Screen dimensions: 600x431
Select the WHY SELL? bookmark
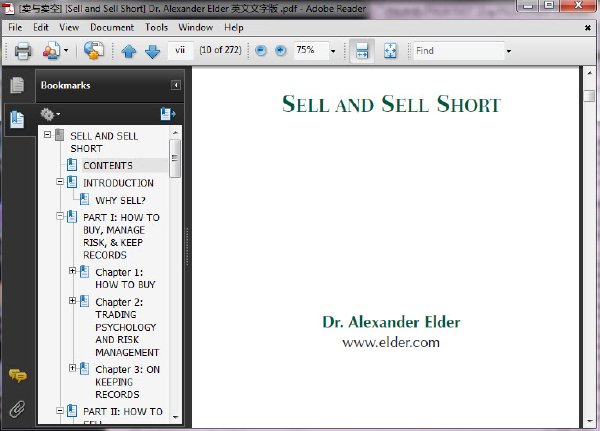[x=120, y=200]
